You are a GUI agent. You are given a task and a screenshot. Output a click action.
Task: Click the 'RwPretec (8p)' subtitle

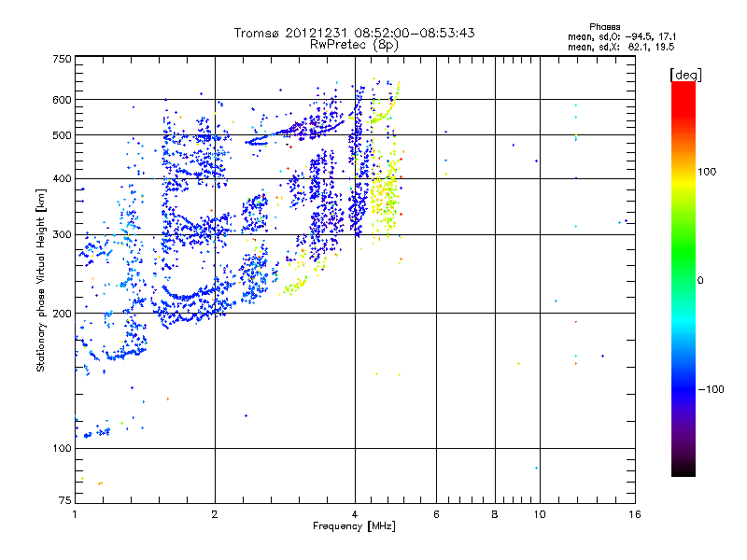click(x=354, y=45)
